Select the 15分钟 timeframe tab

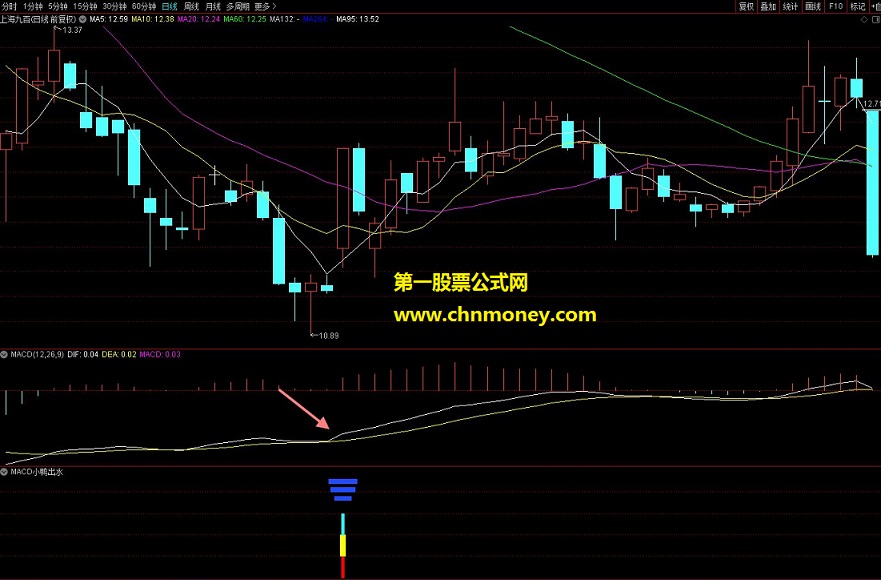(x=85, y=6)
